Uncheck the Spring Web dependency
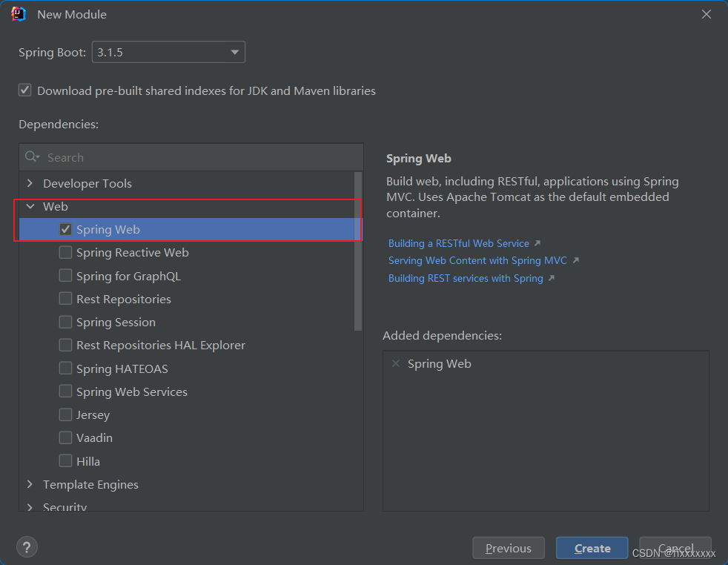The image size is (728, 565). [x=65, y=229]
